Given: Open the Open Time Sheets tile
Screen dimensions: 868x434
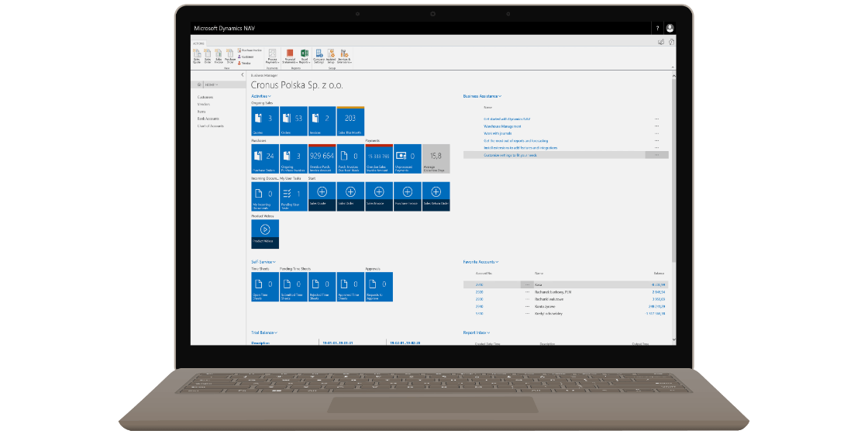Looking at the screenshot, I should [x=265, y=287].
